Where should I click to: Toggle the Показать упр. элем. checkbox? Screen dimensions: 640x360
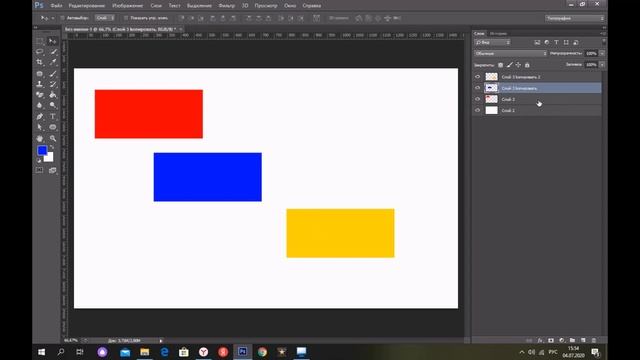click(126, 18)
